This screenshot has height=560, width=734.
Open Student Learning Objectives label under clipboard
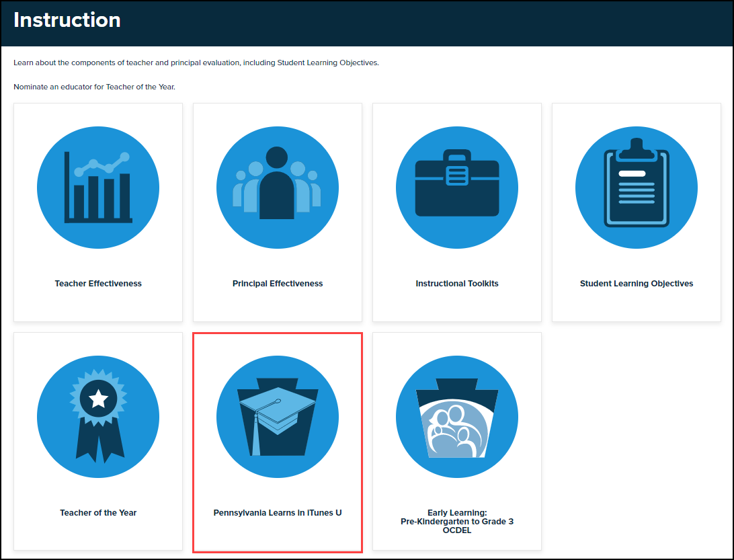point(637,284)
